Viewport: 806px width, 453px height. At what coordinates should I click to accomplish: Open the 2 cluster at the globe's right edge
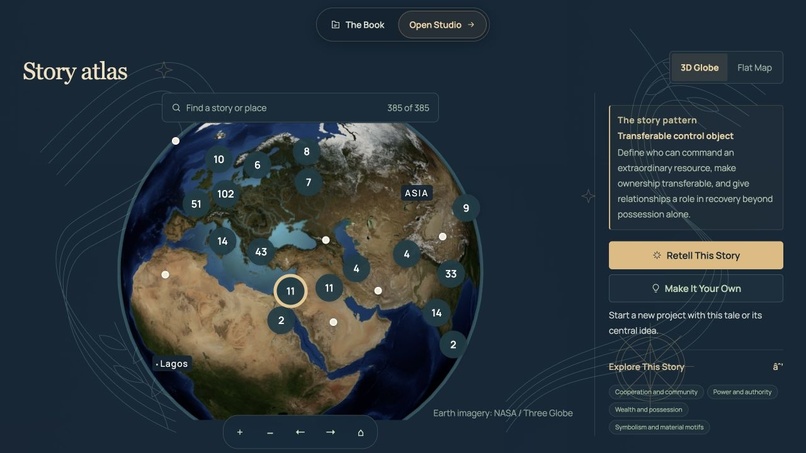click(x=453, y=345)
